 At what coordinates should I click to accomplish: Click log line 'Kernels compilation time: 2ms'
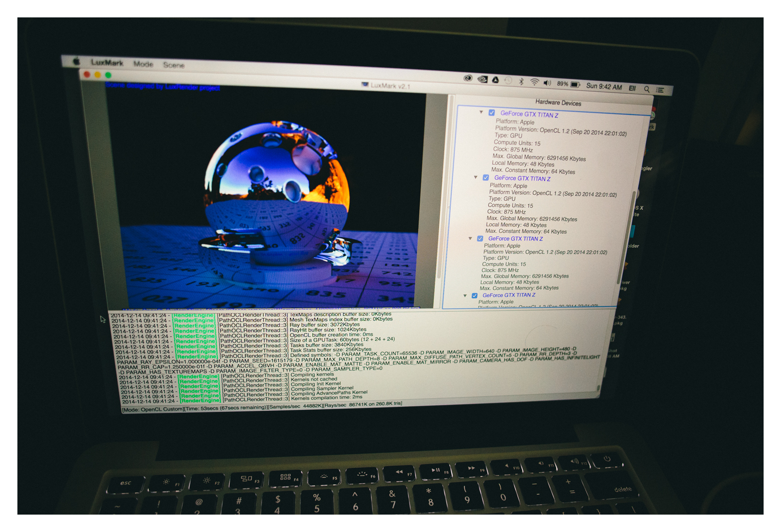(327, 398)
